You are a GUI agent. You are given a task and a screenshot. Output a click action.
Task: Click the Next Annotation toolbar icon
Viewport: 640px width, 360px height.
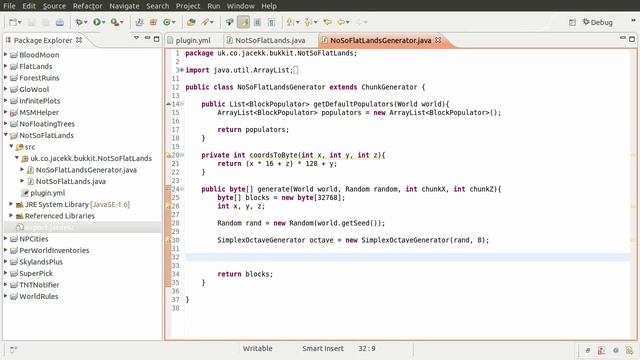(290, 22)
